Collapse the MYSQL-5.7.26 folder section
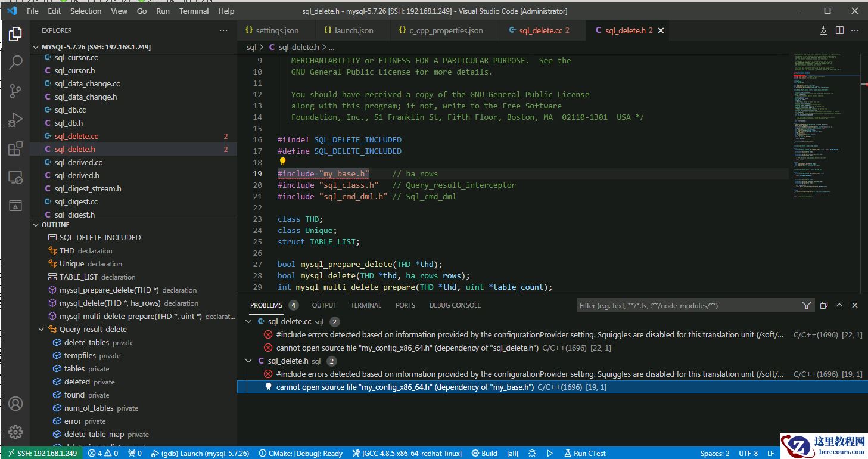This screenshot has width=868, height=459. pos(36,47)
